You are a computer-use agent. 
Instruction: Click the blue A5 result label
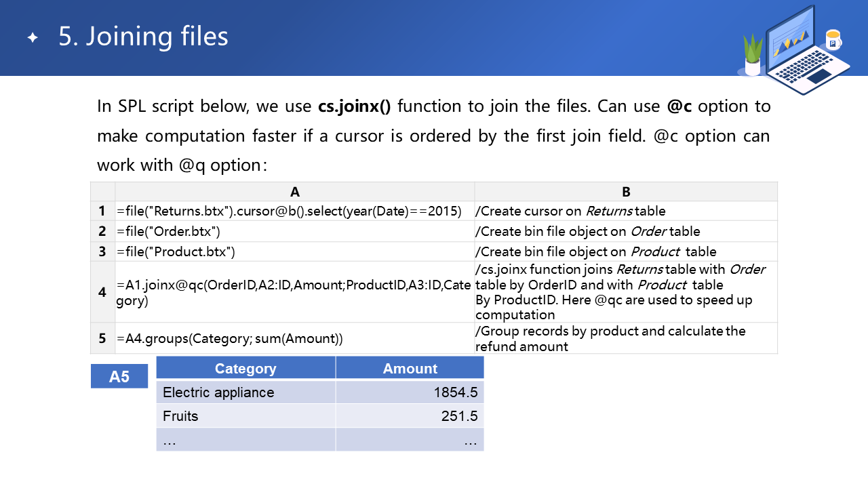119,376
